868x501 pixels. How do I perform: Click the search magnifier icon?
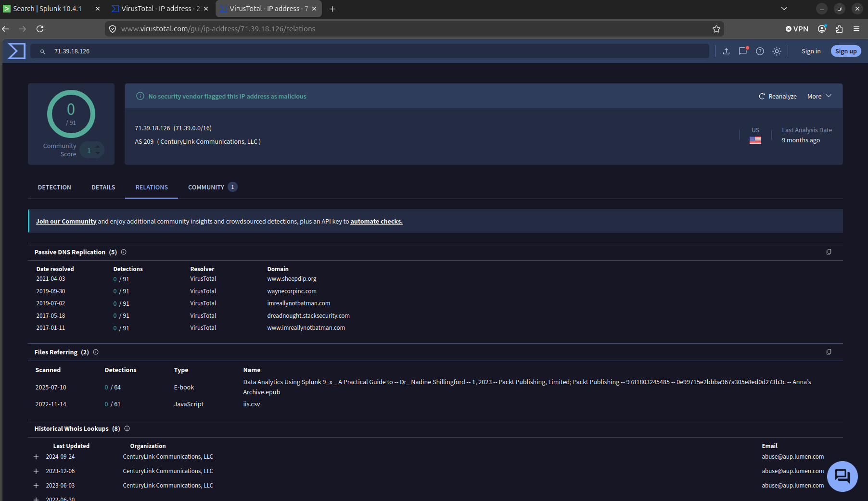tap(43, 51)
